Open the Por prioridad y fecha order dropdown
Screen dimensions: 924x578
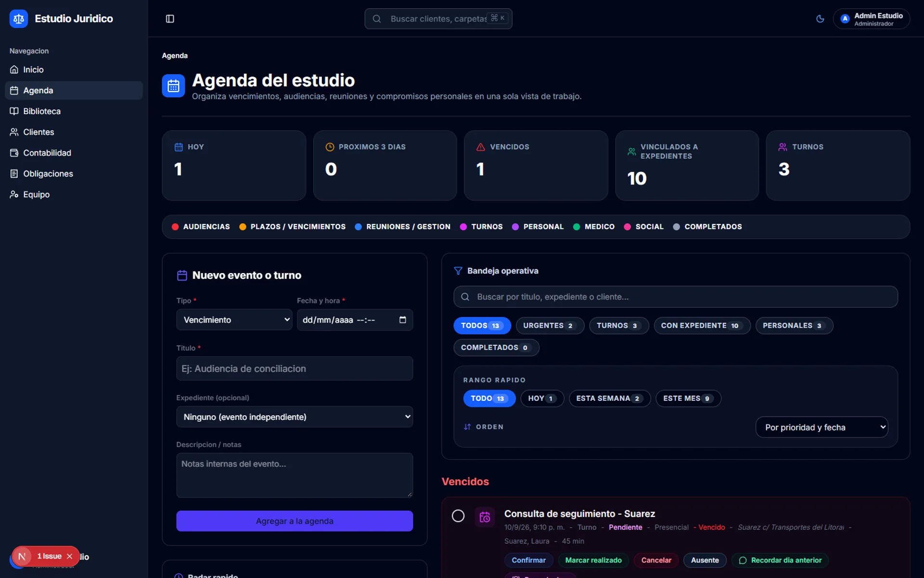click(x=822, y=427)
